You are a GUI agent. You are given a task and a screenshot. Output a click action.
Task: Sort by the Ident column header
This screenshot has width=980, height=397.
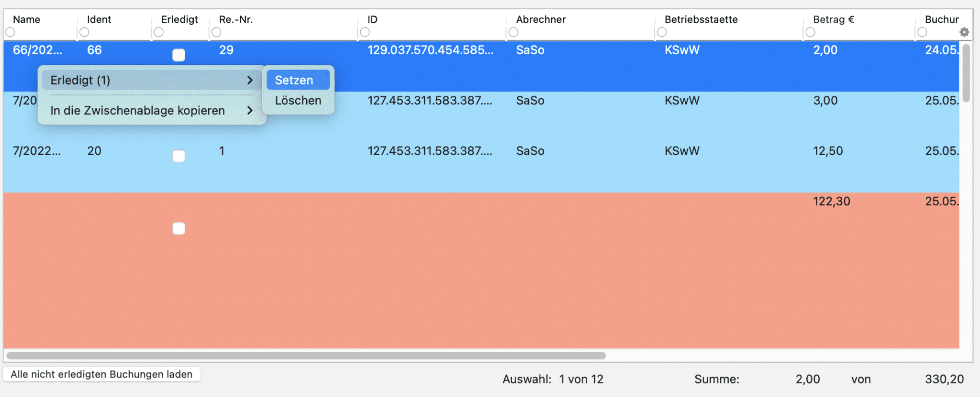click(99, 20)
